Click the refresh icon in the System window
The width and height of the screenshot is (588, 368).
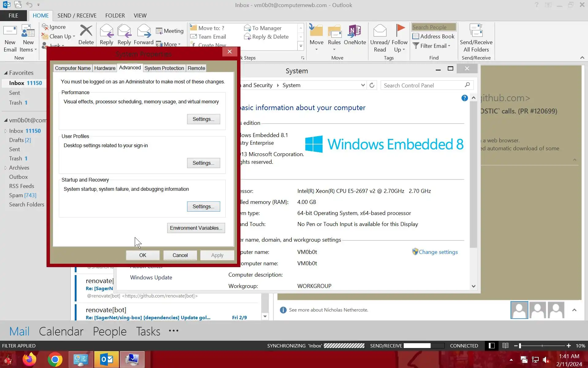pyautogui.click(x=372, y=85)
